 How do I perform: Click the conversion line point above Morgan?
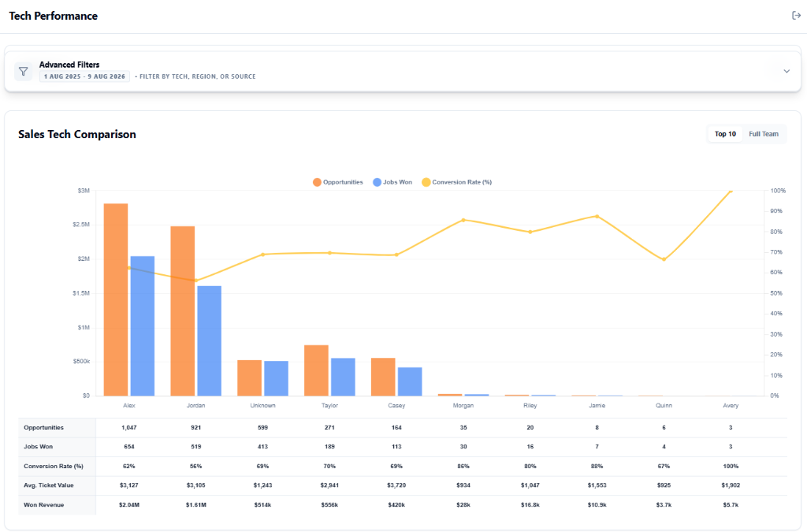[x=463, y=220]
